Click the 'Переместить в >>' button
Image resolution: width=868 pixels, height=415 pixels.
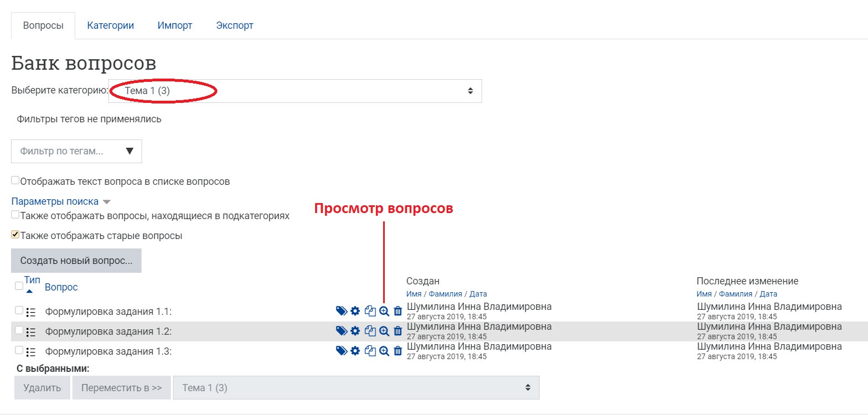[122, 388]
